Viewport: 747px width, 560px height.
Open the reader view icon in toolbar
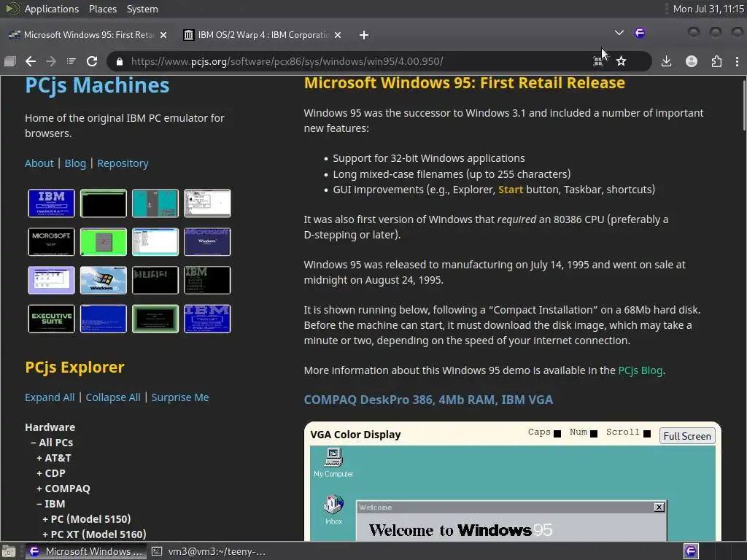tap(71, 61)
